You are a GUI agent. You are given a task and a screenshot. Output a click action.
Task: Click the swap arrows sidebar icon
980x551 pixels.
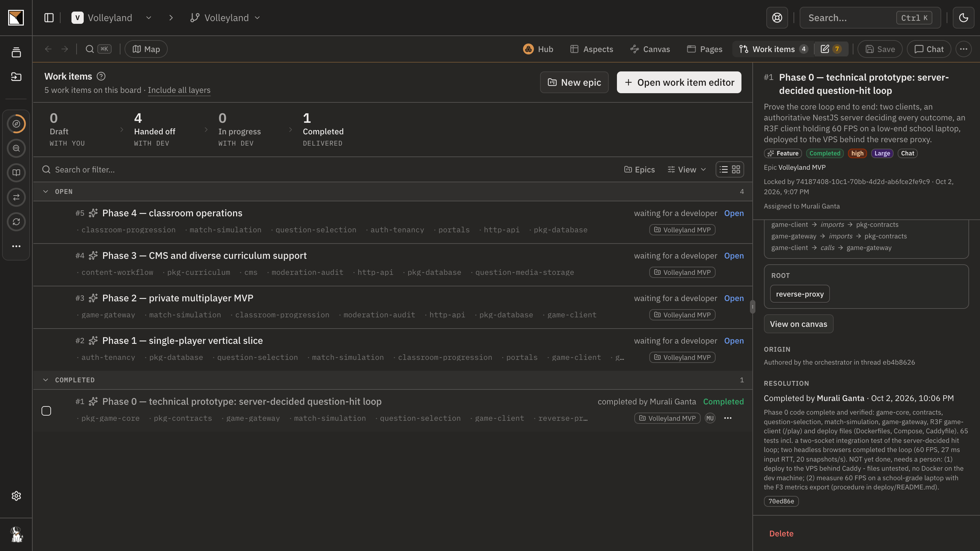pyautogui.click(x=16, y=197)
